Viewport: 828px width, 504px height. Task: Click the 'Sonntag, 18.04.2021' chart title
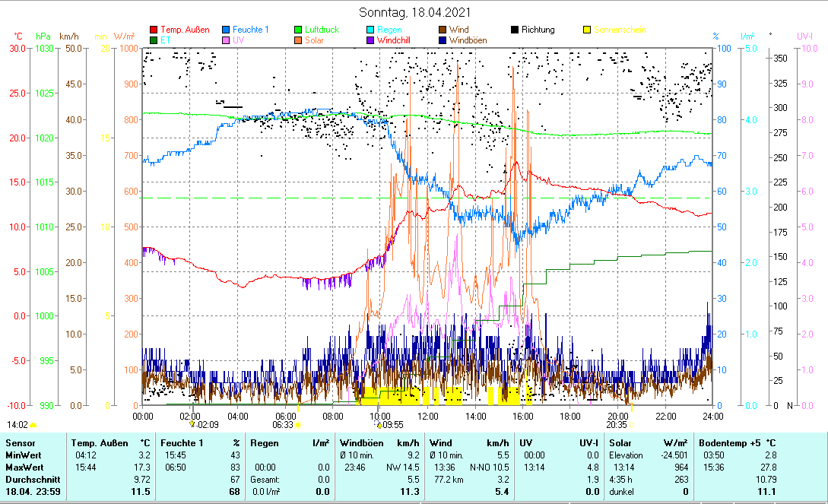414,12
